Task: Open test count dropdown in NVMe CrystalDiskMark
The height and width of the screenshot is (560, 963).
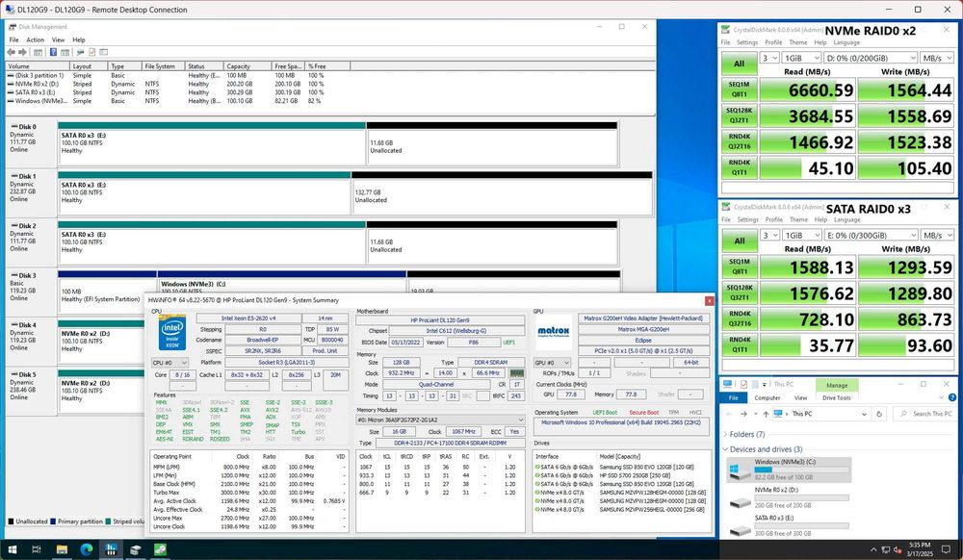Action: tap(769, 58)
